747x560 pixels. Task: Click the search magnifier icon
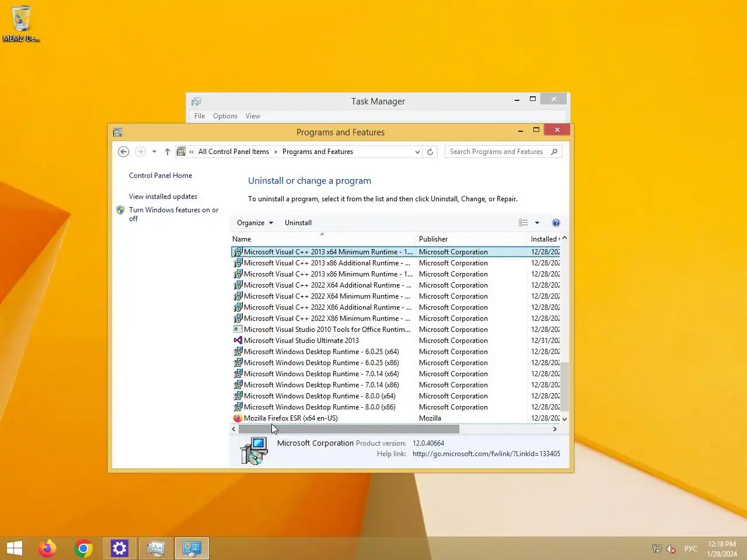554,152
